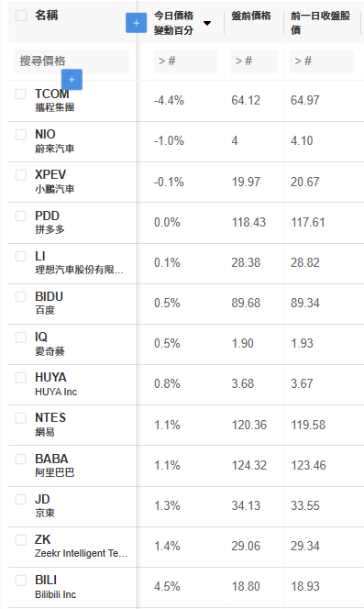Click the 名稱 column header
The height and width of the screenshot is (609, 364).
point(46,16)
